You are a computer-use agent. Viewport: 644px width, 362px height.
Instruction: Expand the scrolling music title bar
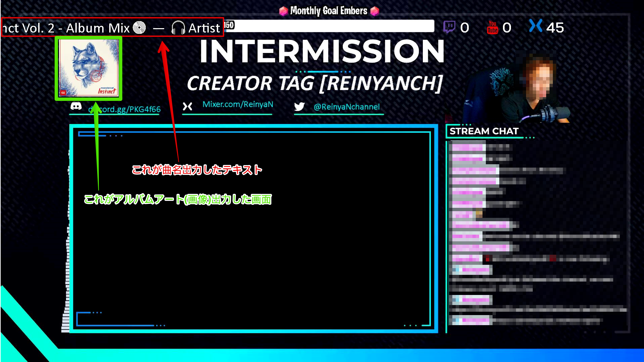coord(112,27)
